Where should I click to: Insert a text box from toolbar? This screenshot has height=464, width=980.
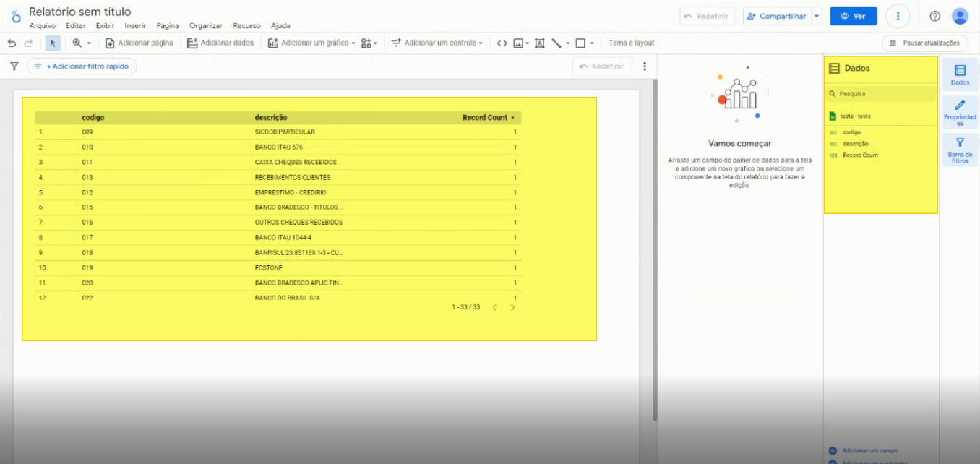[539, 43]
